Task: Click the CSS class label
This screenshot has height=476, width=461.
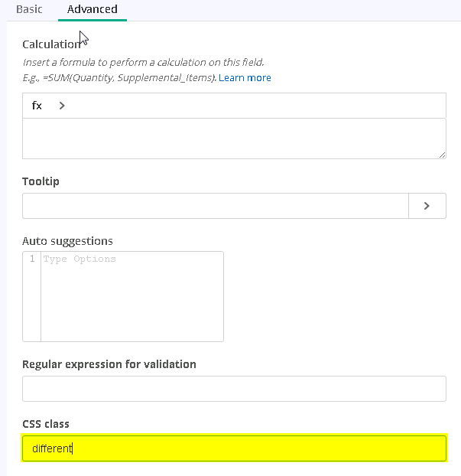Action: (x=46, y=424)
